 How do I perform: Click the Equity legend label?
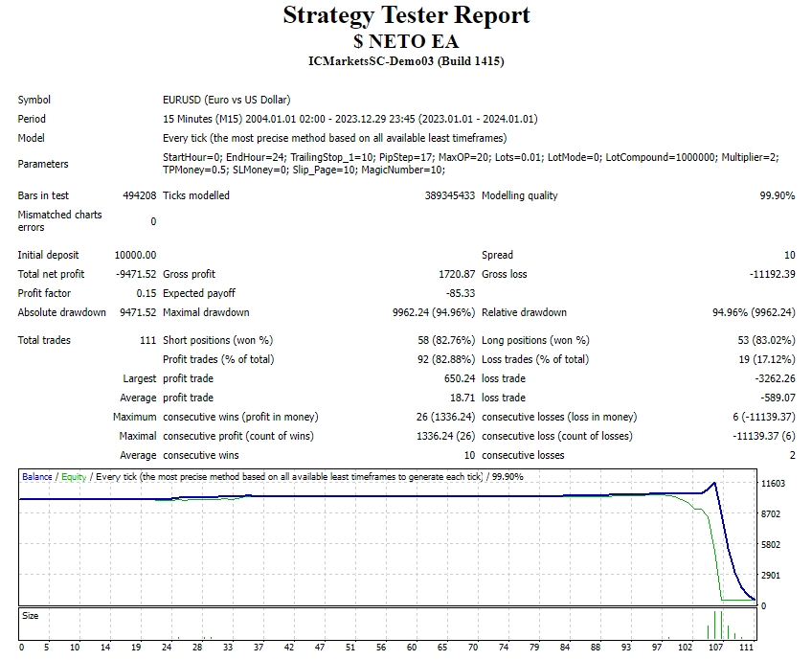70,474
